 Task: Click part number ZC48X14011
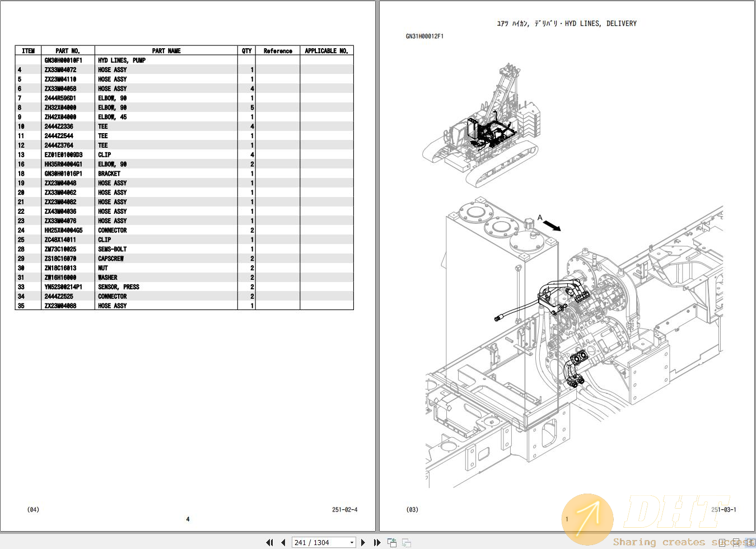click(x=60, y=240)
